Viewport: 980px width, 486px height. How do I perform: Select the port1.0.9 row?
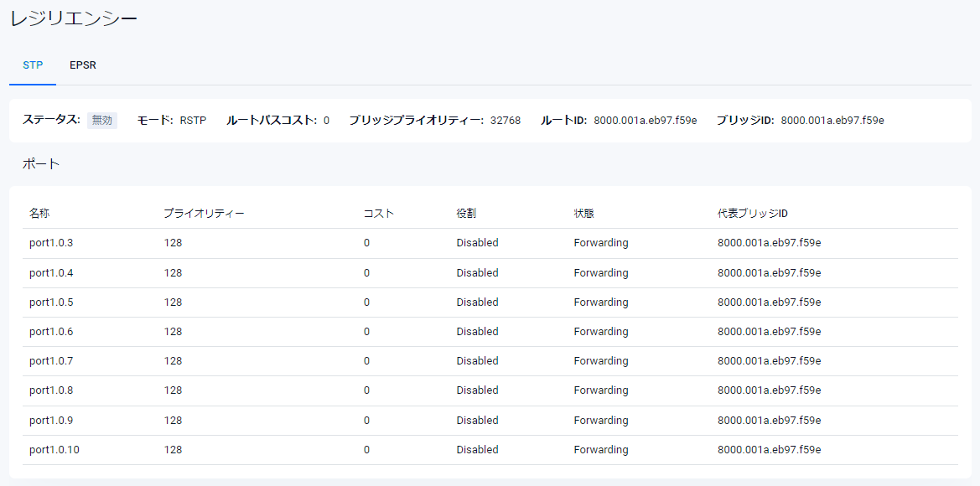point(51,421)
